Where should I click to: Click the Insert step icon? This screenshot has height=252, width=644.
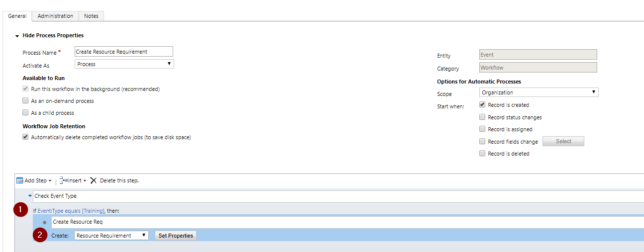pyautogui.click(x=63, y=180)
